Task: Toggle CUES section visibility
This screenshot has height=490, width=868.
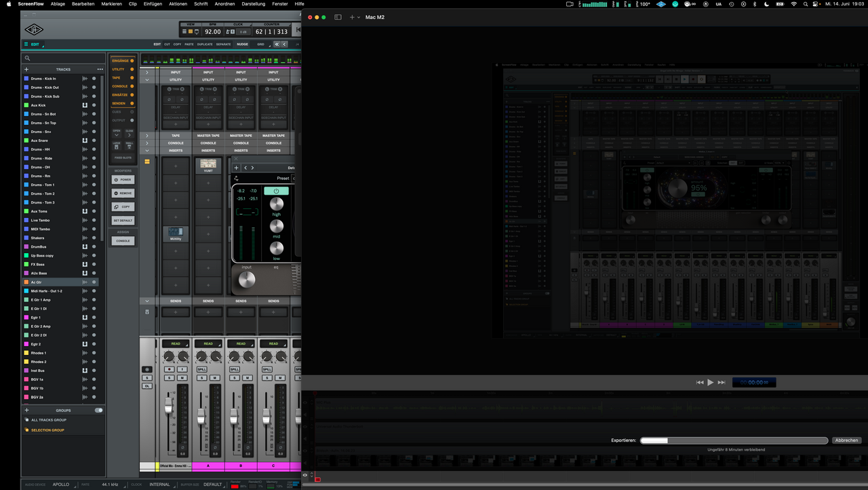Action: pos(132,112)
